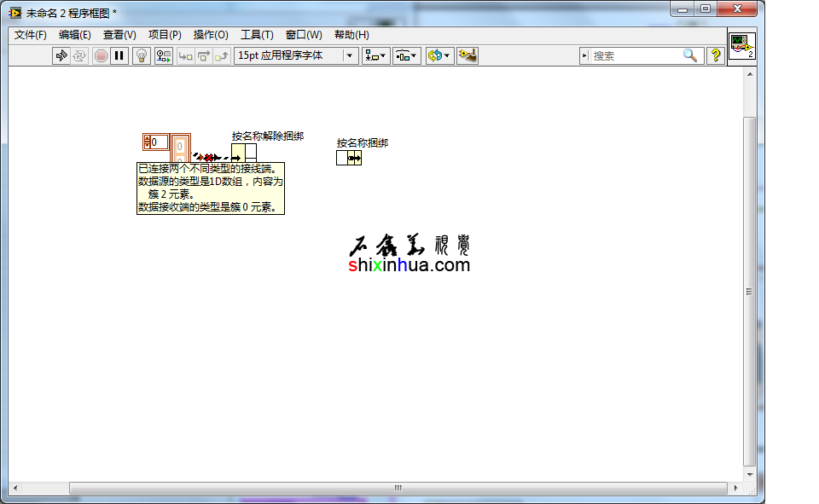
Task: Click the Step Into toolbar icon
Action: click(x=185, y=55)
